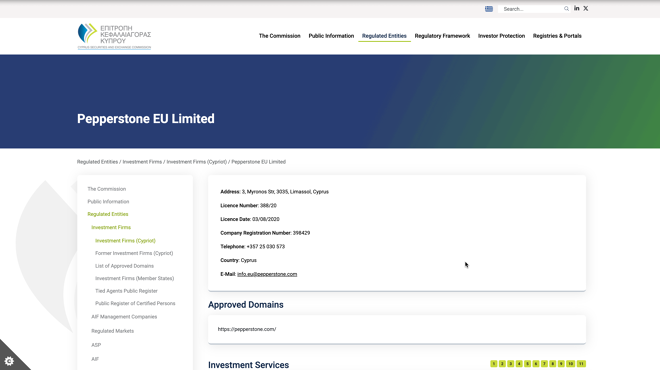660x370 pixels.
Task: Click investment service badge 7
Action: pyautogui.click(x=544, y=364)
